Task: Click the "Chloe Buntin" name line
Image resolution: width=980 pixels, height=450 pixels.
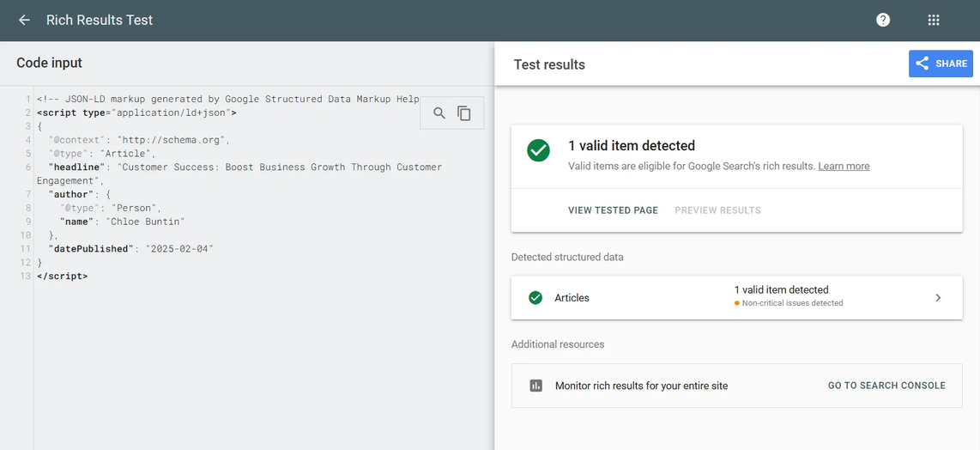Action: pos(123,222)
